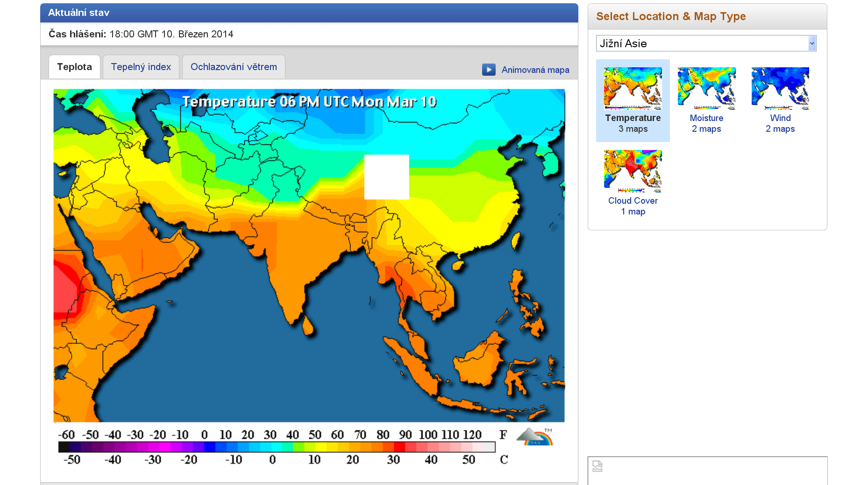Click the Temperature 3 maps label

point(633,123)
